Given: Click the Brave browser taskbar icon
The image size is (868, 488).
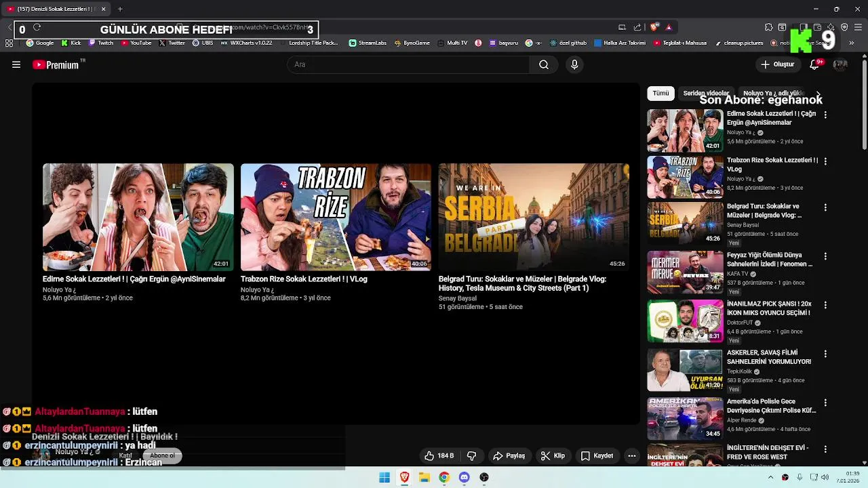Looking at the screenshot, I should [405, 477].
